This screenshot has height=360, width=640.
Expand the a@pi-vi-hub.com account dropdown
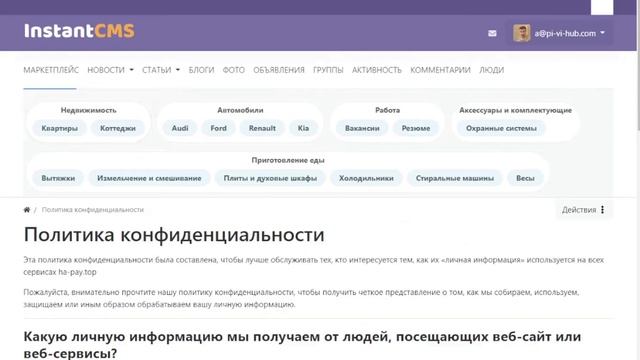click(x=570, y=33)
